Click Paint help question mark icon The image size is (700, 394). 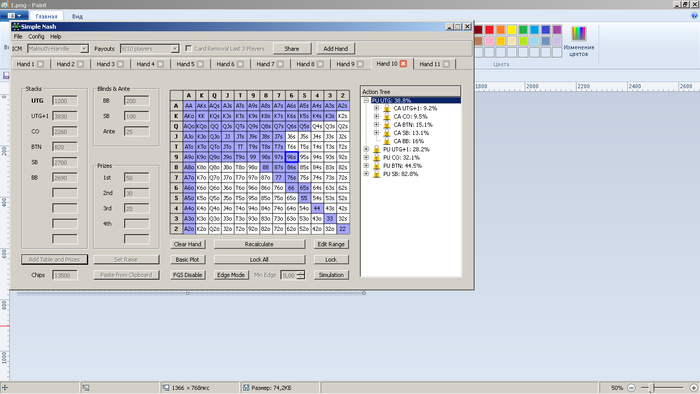tap(694, 16)
